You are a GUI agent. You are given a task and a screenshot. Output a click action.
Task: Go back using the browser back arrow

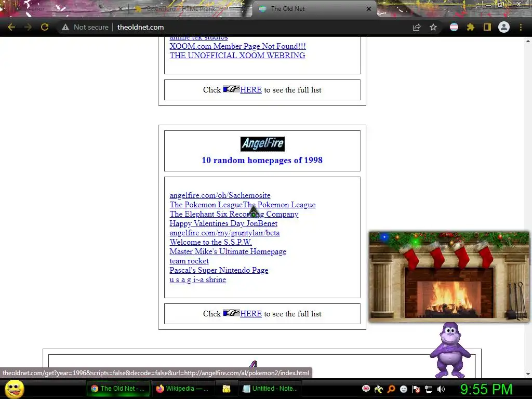[x=11, y=27]
